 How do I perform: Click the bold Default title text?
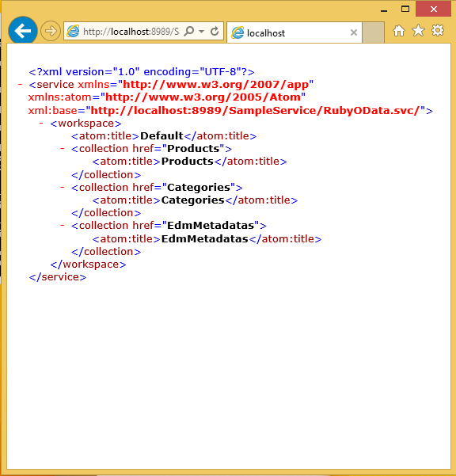pos(161,135)
